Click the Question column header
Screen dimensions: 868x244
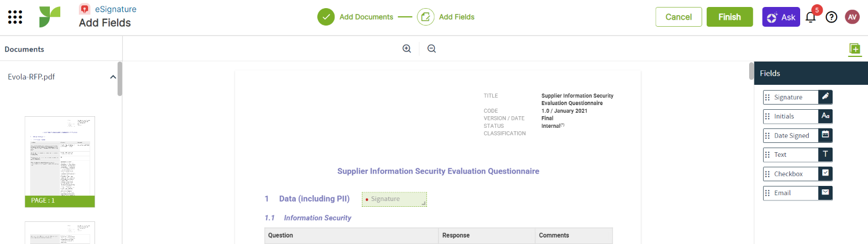coord(351,236)
